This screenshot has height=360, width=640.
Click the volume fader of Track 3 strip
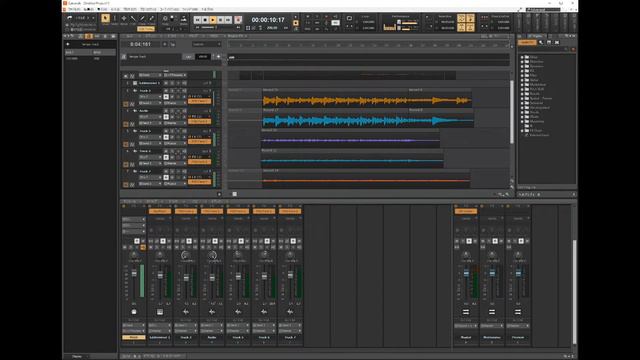coord(186,278)
